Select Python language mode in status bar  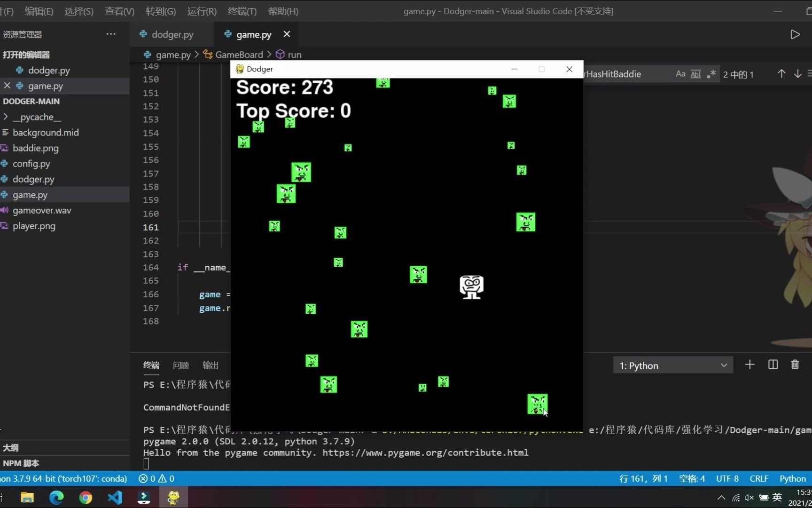click(x=792, y=478)
